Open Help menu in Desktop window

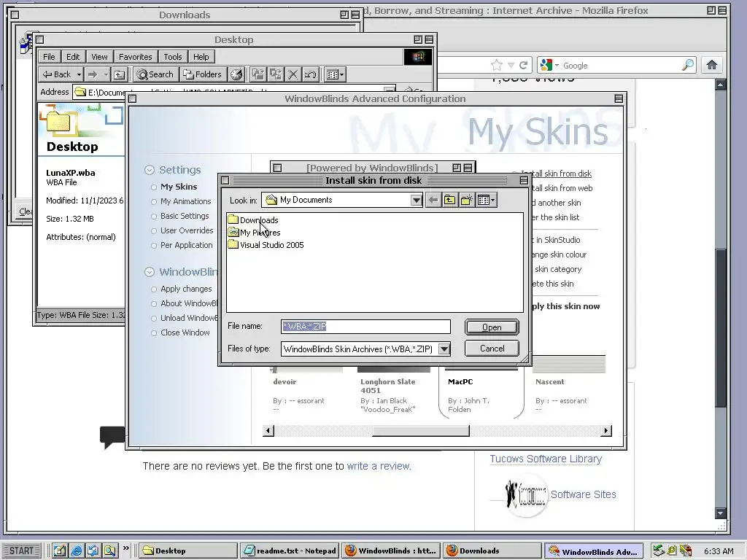(201, 57)
